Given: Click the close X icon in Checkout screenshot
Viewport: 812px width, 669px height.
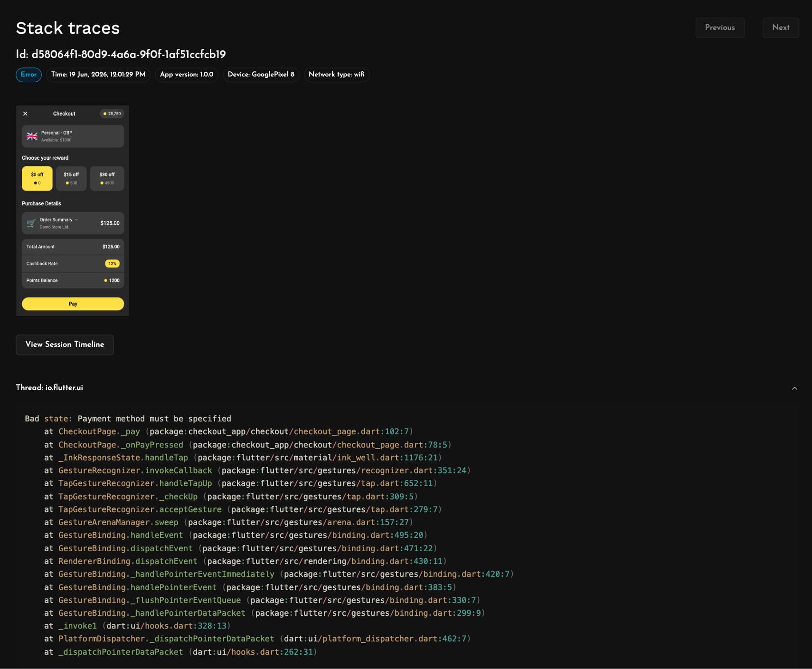Looking at the screenshot, I should click(x=25, y=114).
